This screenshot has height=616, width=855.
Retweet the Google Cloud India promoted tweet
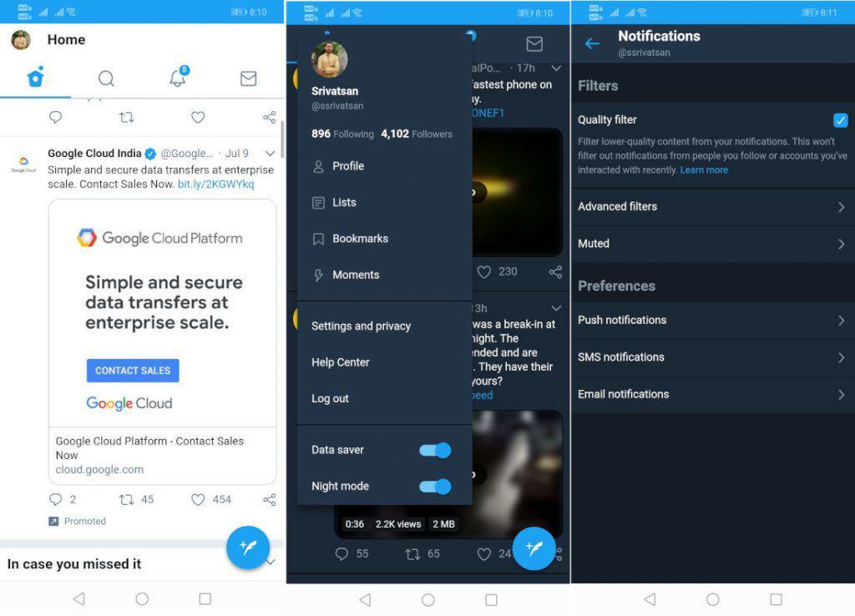click(x=127, y=499)
